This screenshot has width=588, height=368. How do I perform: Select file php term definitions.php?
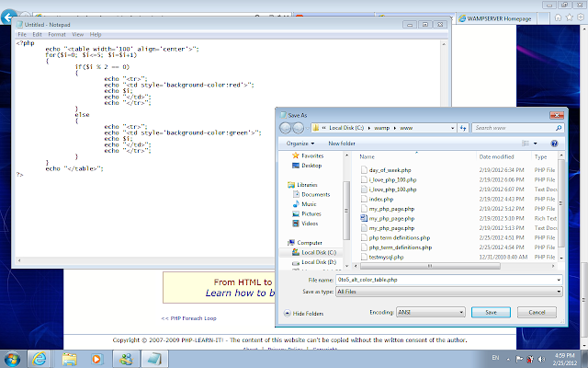pyautogui.click(x=400, y=237)
